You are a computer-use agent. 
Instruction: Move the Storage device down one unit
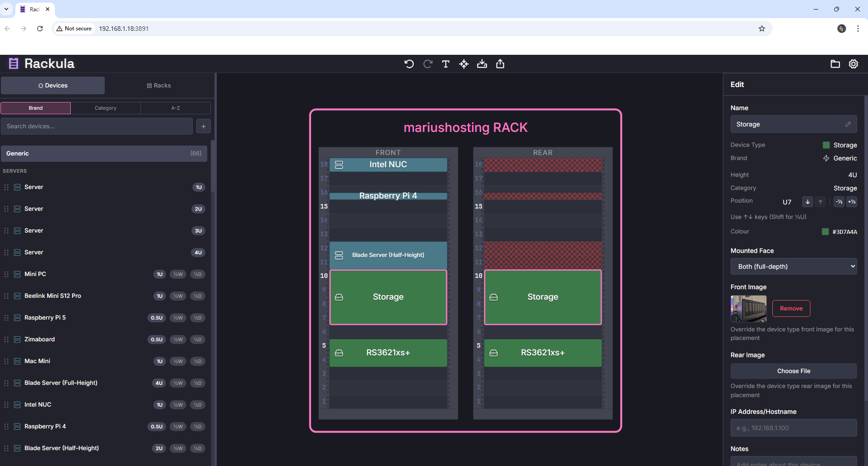click(x=807, y=202)
